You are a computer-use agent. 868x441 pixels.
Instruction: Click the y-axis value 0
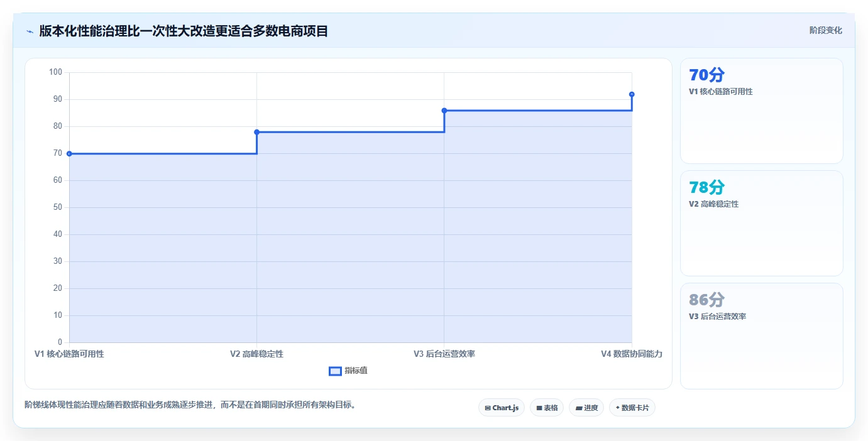click(60, 342)
